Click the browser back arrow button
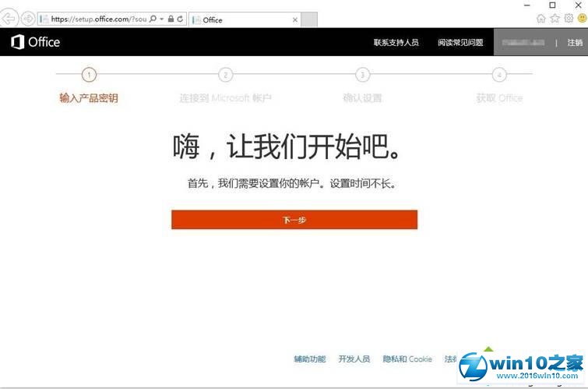This screenshot has height=389, width=588. (10, 19)
